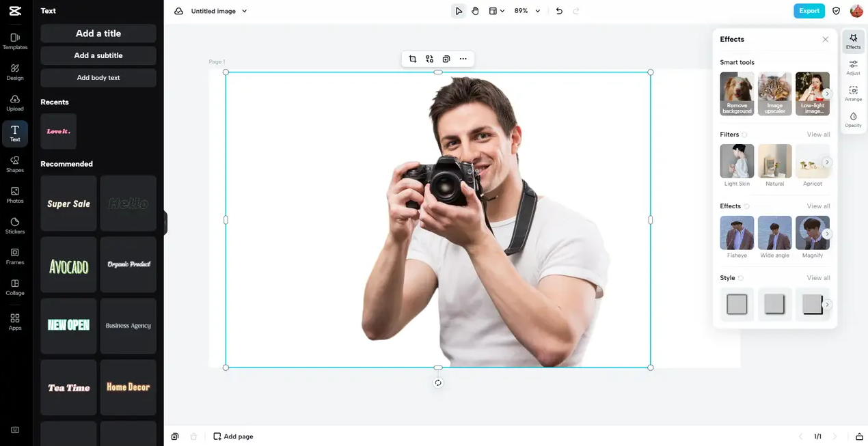Close the Effects panel

826,40
